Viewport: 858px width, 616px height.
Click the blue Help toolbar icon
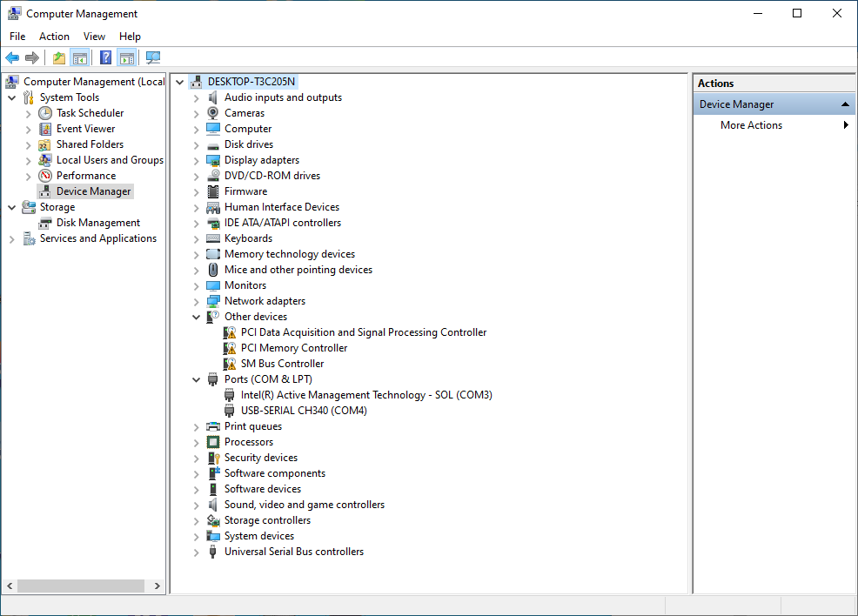click(105, 57)
